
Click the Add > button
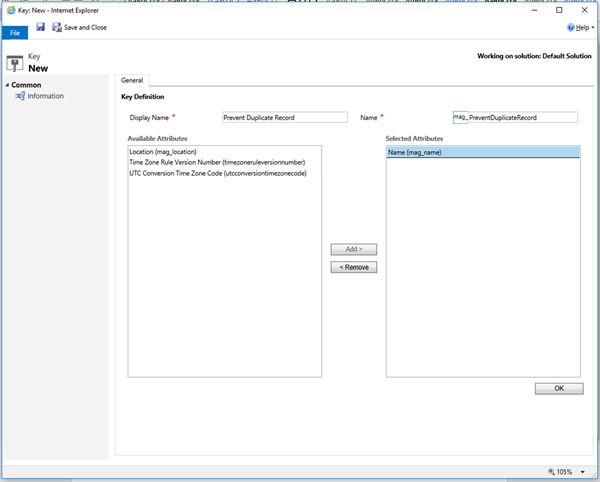coord(353,249)
